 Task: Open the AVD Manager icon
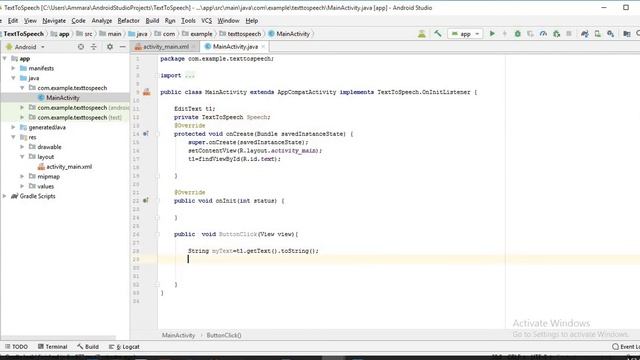(x=598, y=34)
